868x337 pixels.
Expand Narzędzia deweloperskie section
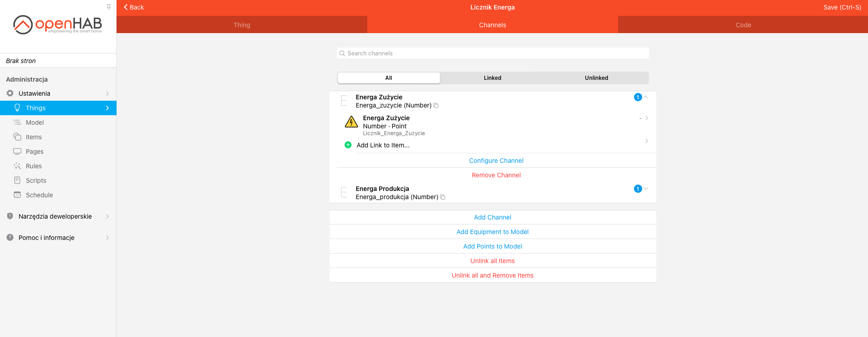(55, 216)
